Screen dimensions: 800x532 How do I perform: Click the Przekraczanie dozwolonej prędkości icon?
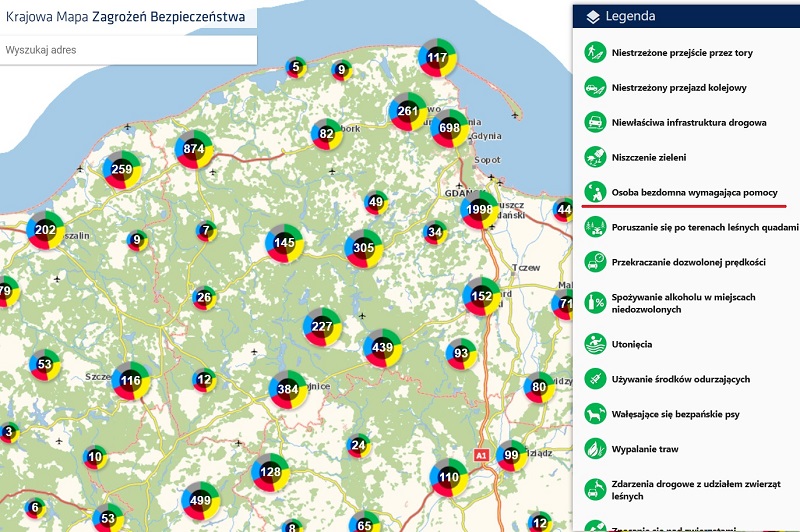[595, 262]
